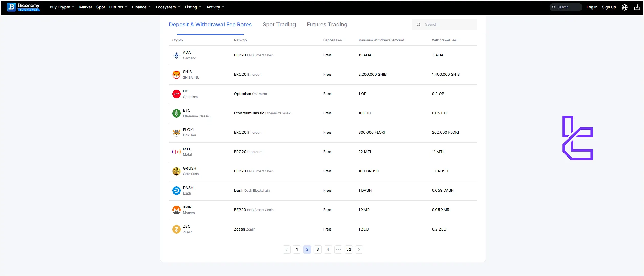644x276 pixels.
Task: Focus the fee table search field
Action: (444, 25)
